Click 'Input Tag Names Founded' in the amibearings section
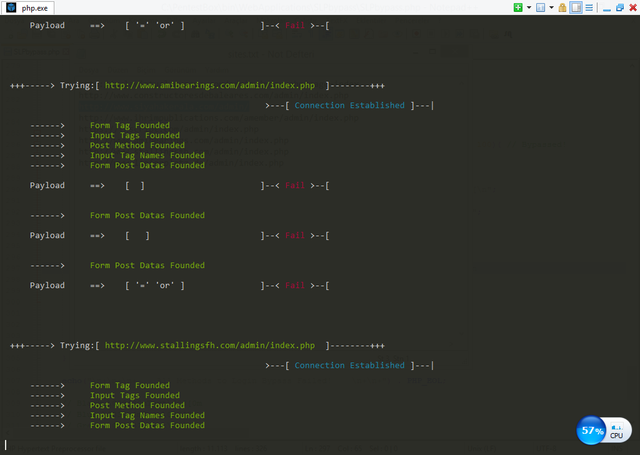Viewport: 640px width, 455px height. (x=147, y=155)
